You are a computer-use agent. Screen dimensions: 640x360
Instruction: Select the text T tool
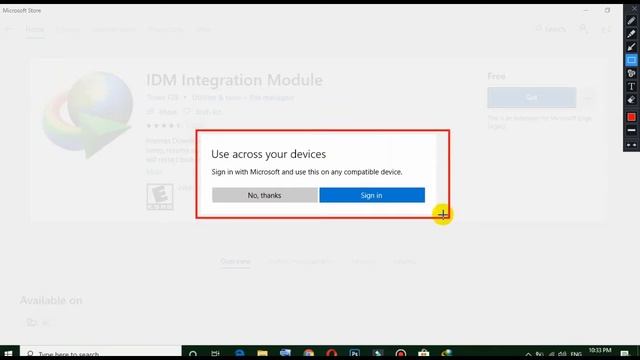click(631, 87)
